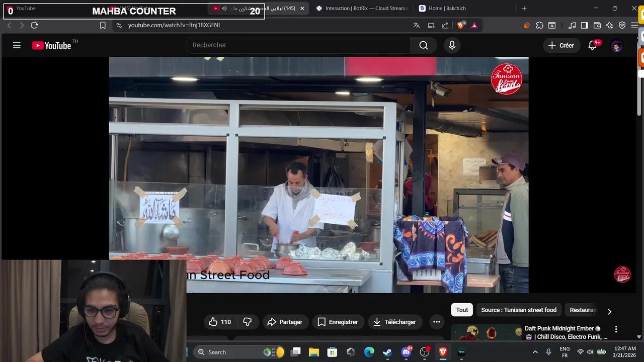Image resolution: width=644 pixels, height=362 pixels.
Task: Open Daft Punk video thumbnail
Action: tap(486, 333)
